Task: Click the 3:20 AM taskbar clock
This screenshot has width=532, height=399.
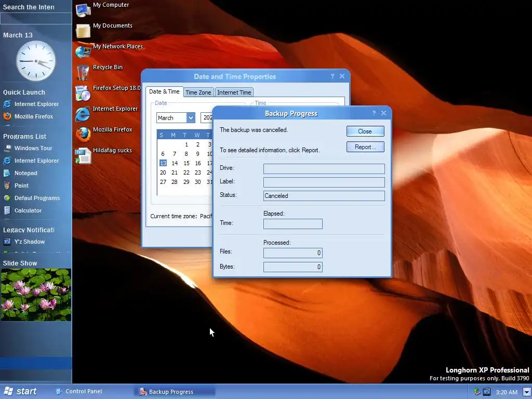Action: tap(506, 392)
